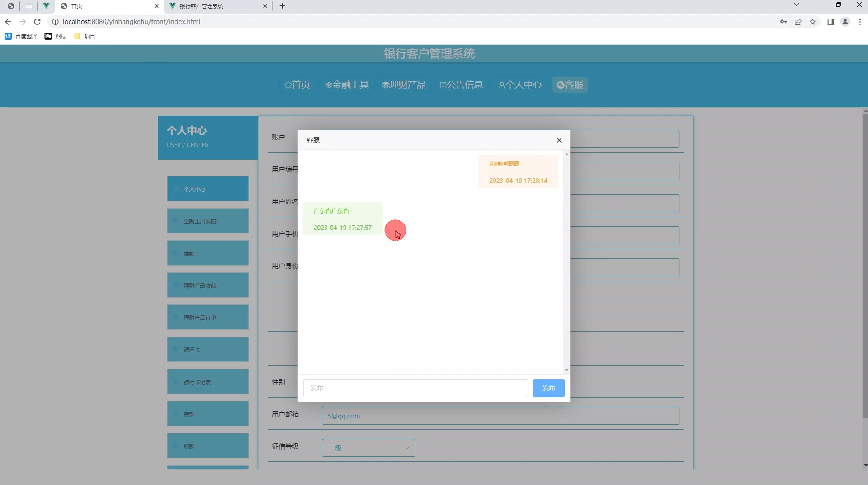Click the 发布 send button

548,388
